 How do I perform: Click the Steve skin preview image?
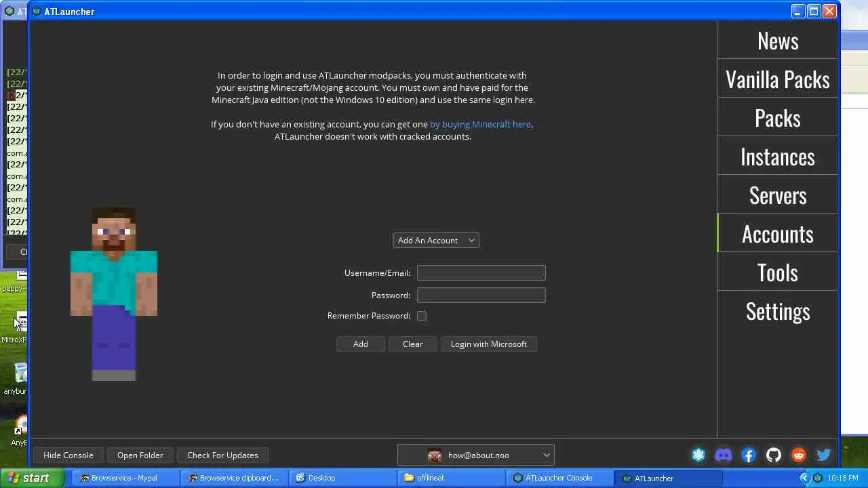pyautogui.click(x=114, y=294)
